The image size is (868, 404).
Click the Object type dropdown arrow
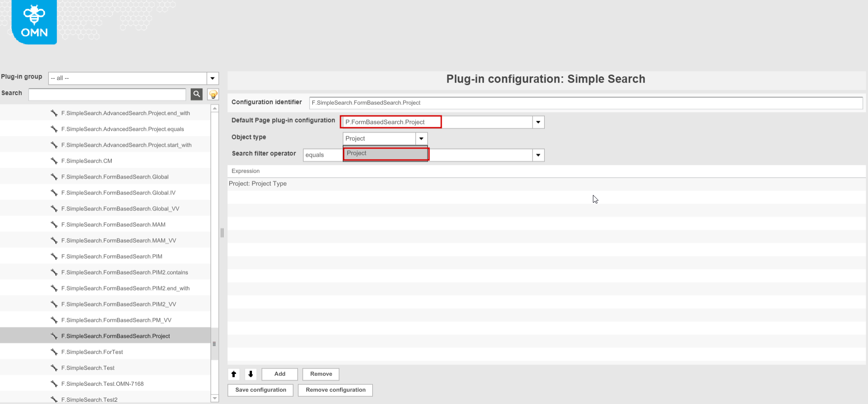pos(421,139)
